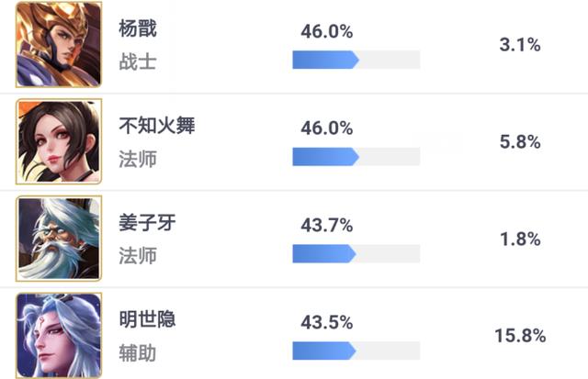Image resolution: width=588 pixels, height=379 pixels.
Task: Click 法师 role label under 姜子牙
Action: click(x=138, y=256)
